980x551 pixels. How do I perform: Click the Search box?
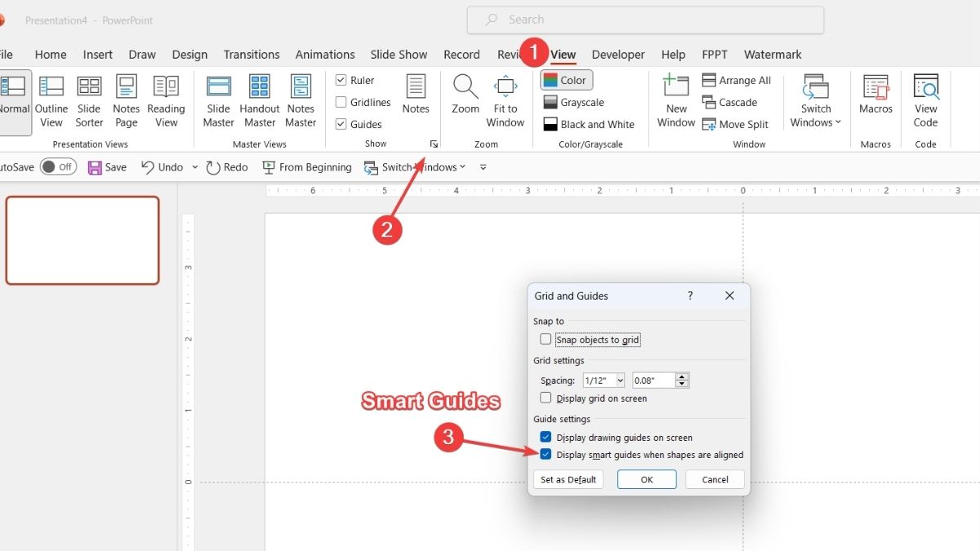pos(645,20)
